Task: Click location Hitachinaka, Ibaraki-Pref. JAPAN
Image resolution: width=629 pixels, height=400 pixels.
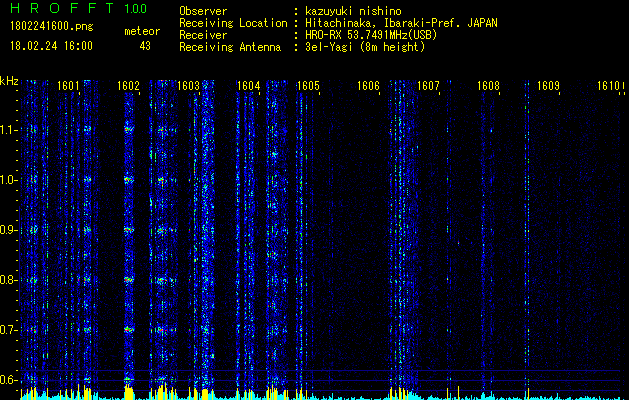Action: tap(401, 23)
